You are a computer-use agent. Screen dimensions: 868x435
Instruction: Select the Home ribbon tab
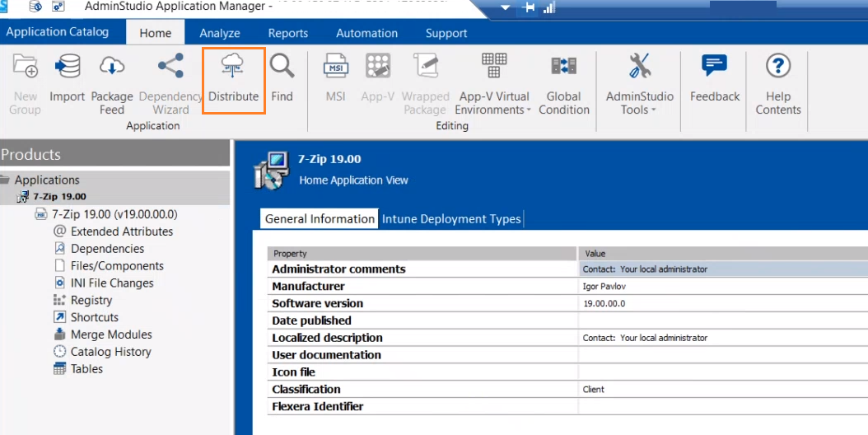click(x=156, y=33)
